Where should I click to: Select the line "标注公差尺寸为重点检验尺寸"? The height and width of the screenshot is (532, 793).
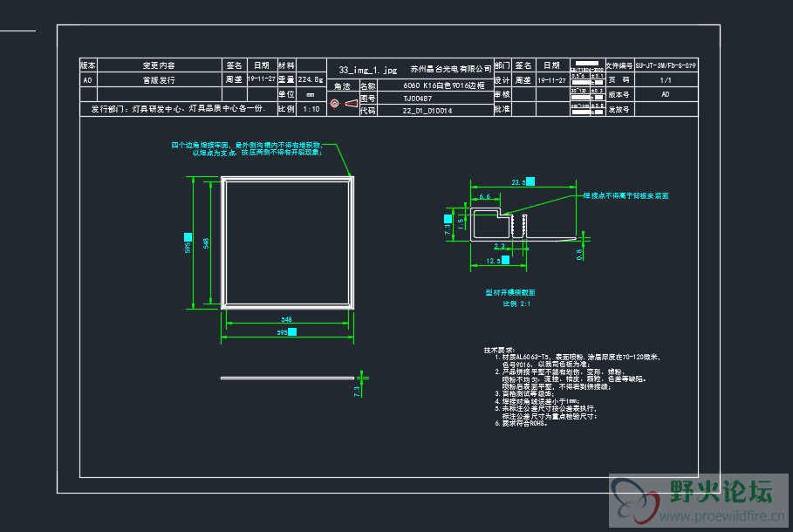(550, 416)
